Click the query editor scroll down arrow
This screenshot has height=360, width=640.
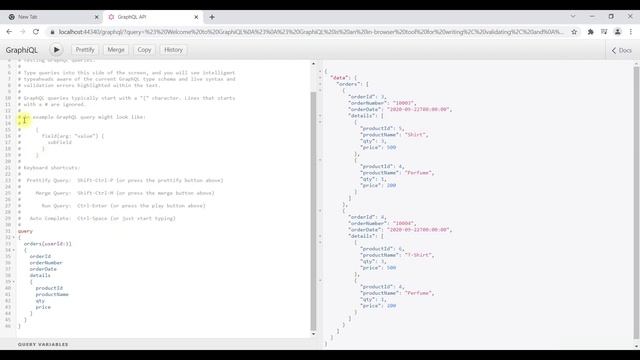[313, 334]
